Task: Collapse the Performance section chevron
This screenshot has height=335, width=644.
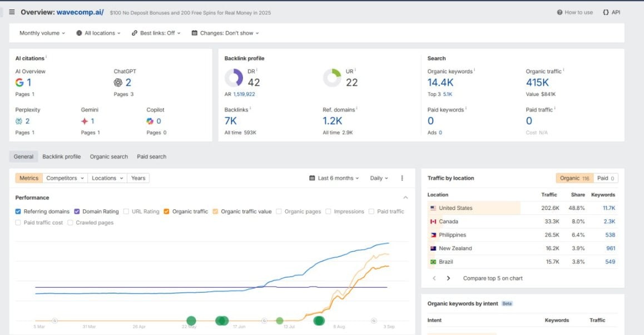Action: pos(406,198)
